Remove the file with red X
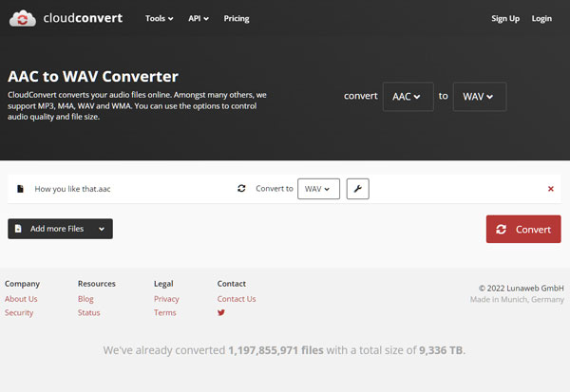This screenshot has width=570, height=392. (x=550, y=189)
